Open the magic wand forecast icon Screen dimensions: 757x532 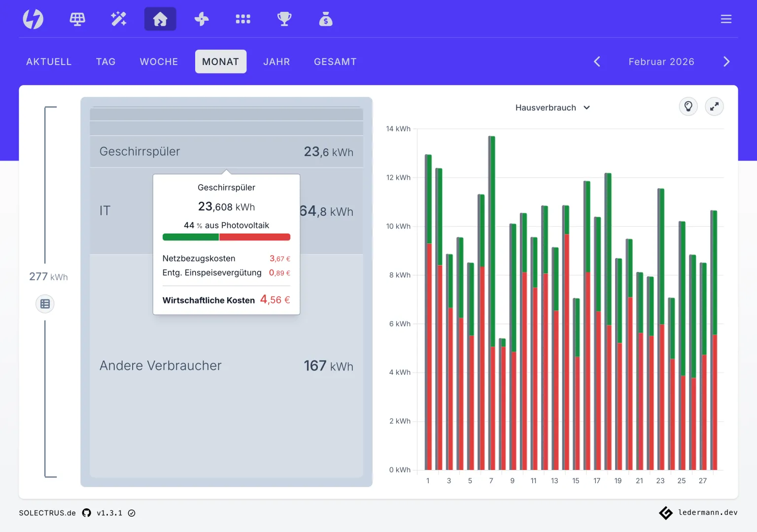[x=119, y=19]
